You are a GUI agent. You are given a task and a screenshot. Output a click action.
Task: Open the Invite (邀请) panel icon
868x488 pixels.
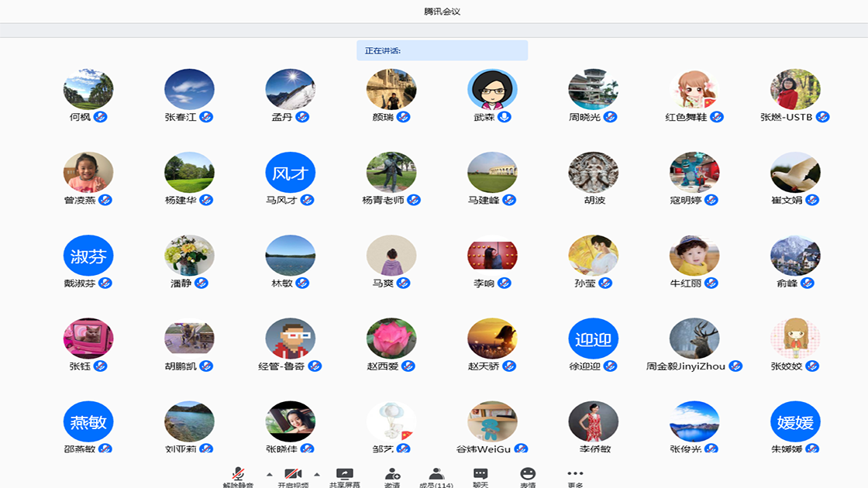pyautogui.click(x=392, y=473)
